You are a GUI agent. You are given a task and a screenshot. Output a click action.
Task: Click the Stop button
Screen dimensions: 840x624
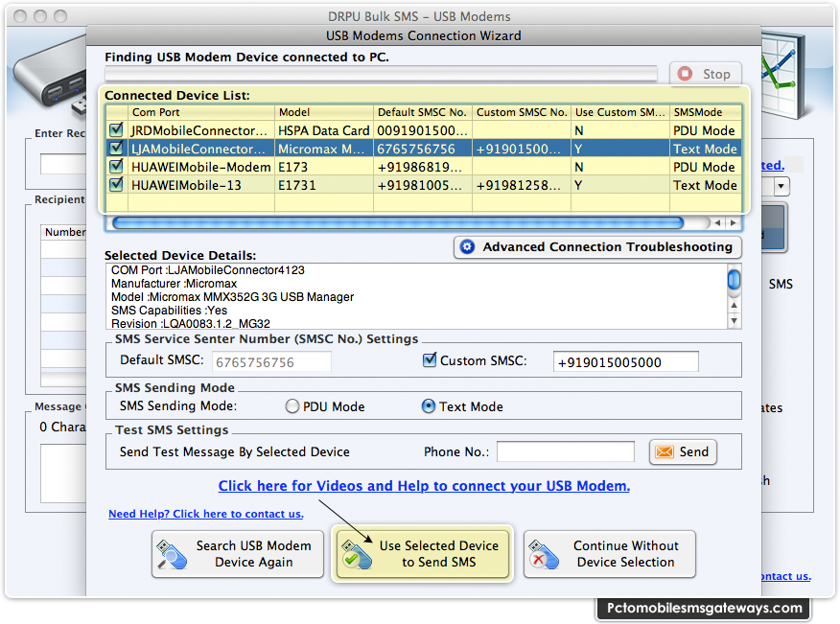click(706, 74)
